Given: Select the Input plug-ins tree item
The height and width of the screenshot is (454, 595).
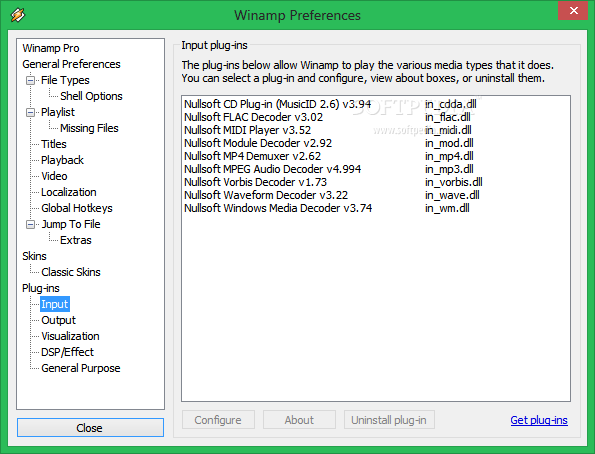Looking at the screenshot, I should click(55, 304).
